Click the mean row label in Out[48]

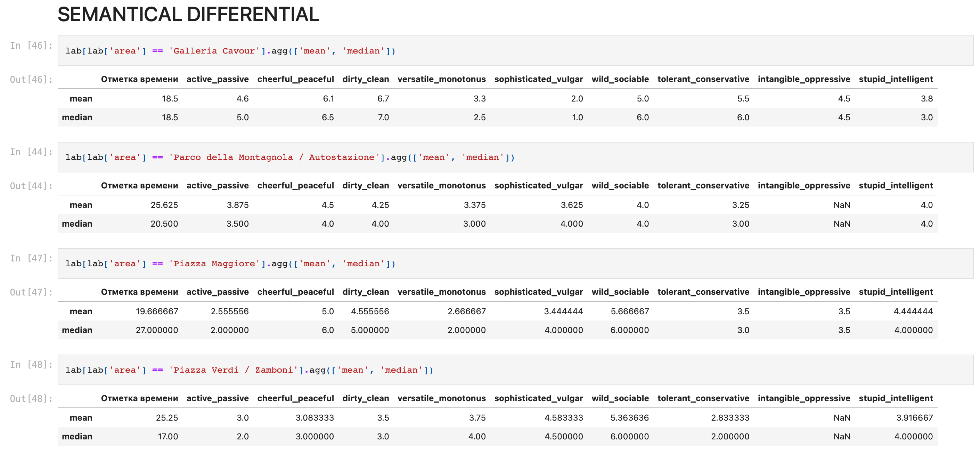pos(81,417)
